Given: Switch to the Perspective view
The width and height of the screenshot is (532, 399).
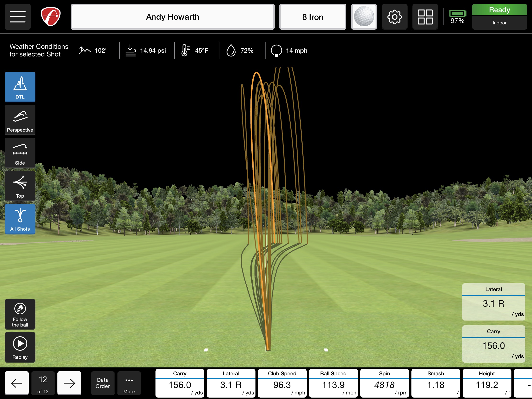Looking at the screenshot, I should click(20, 120).
